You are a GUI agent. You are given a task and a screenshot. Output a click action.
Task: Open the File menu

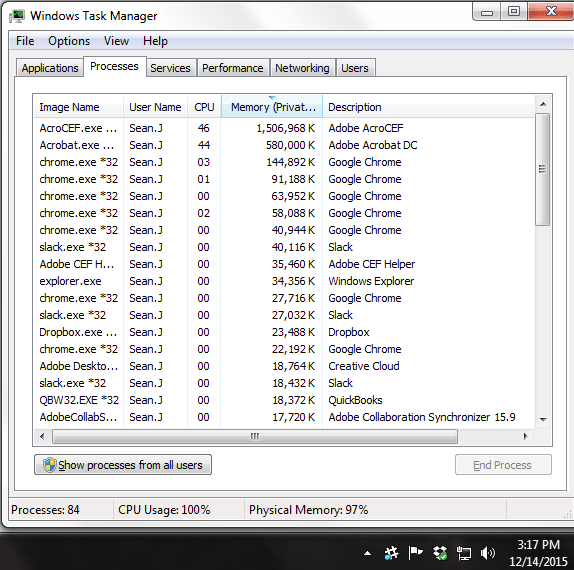tap(25, 41)
